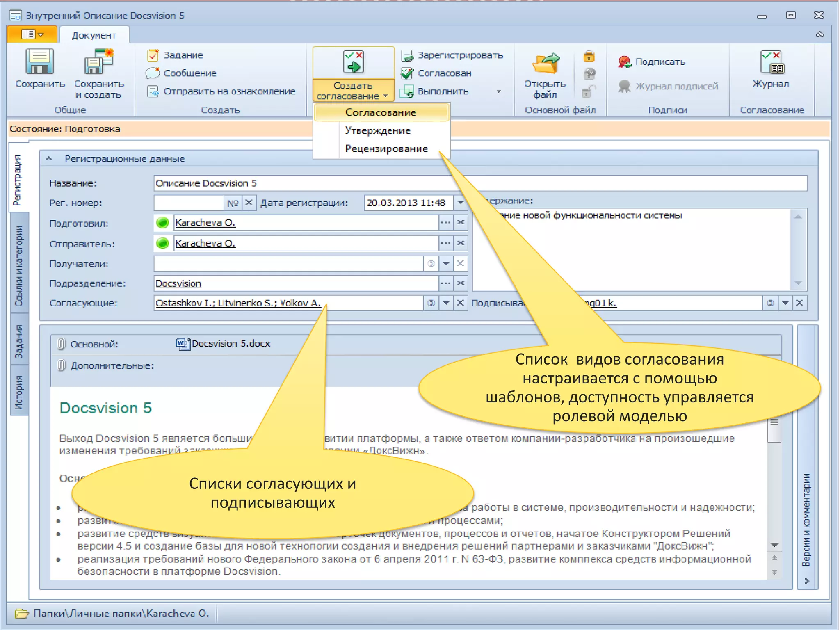Expand the Получатели dropdown arrow

[446, 264]
